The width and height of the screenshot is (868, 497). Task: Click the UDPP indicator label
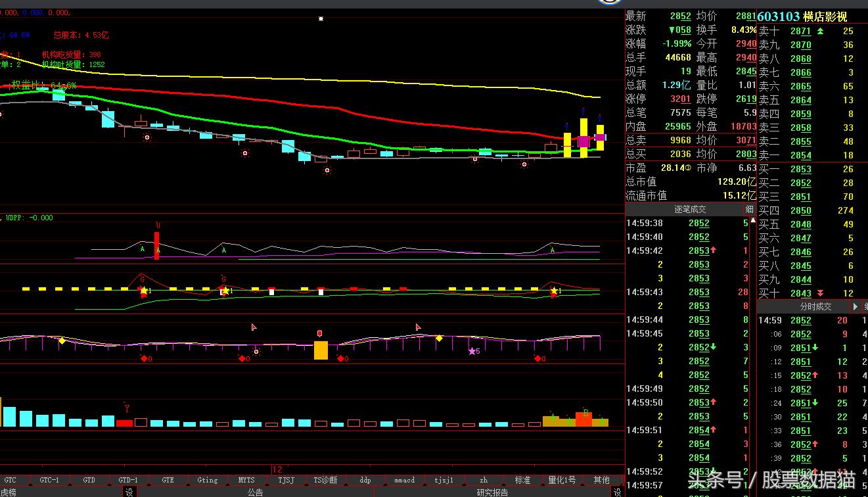coord(28,218)
